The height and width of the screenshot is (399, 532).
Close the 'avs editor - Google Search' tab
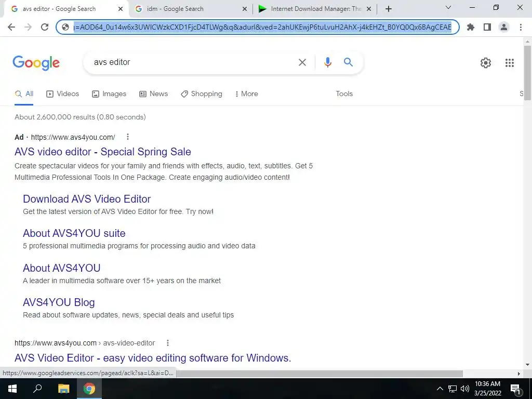[121, 9]
